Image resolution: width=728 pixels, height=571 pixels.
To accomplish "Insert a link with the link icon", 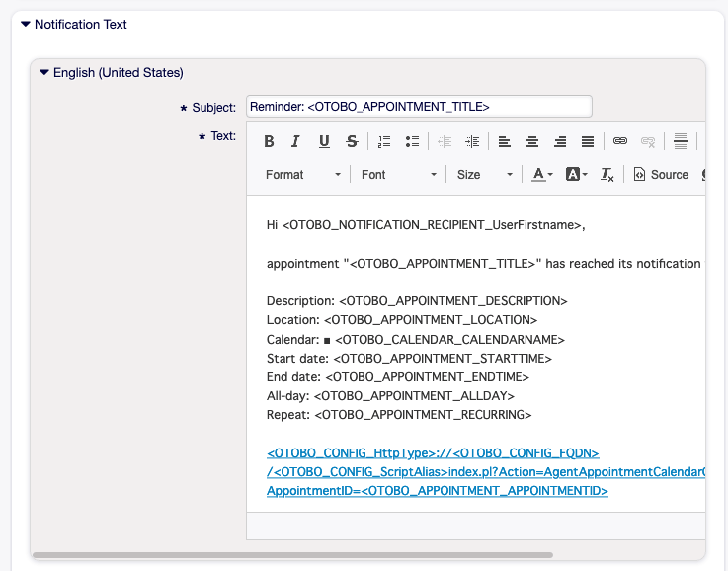I will (620, 142).
